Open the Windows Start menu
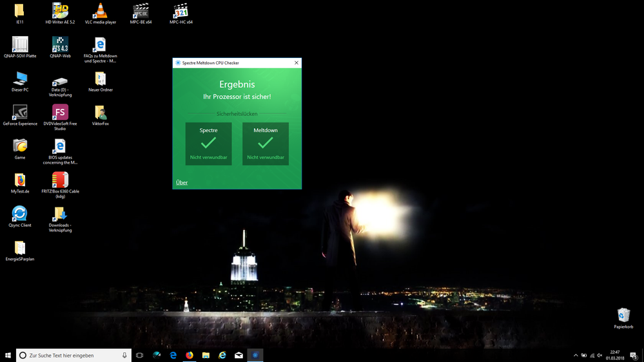The image size is (644, 362). point(8,355)
